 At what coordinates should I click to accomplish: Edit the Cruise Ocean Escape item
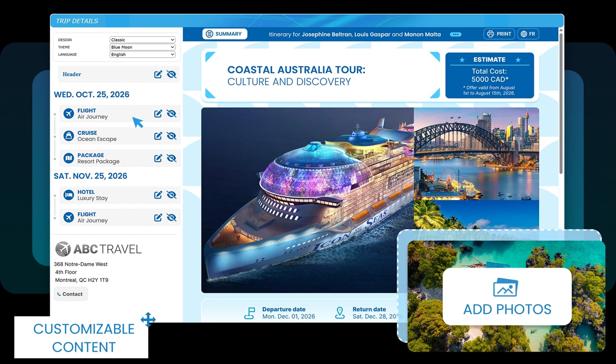[x=158, y=136]
